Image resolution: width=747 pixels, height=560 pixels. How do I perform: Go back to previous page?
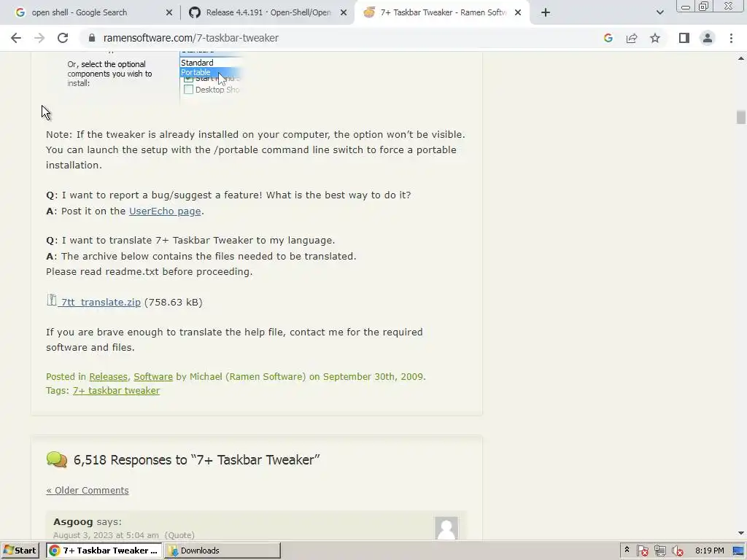click(16, 38)
